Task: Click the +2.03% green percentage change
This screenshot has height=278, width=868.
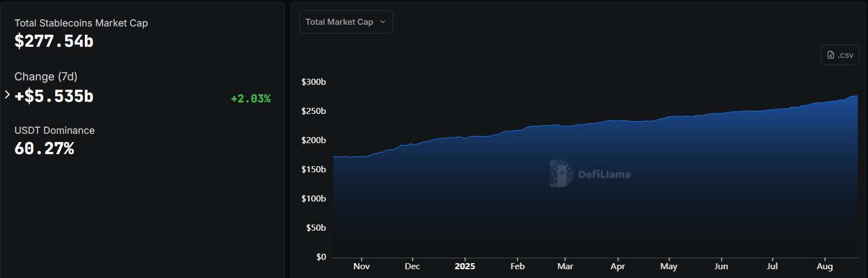Action: pos(251,99)
